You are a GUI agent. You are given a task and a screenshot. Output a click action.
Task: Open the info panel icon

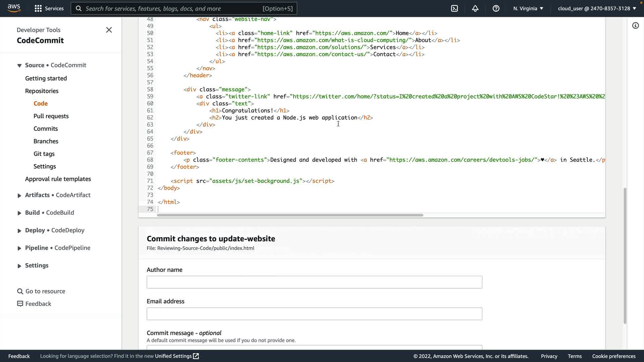tap(636, 26)
